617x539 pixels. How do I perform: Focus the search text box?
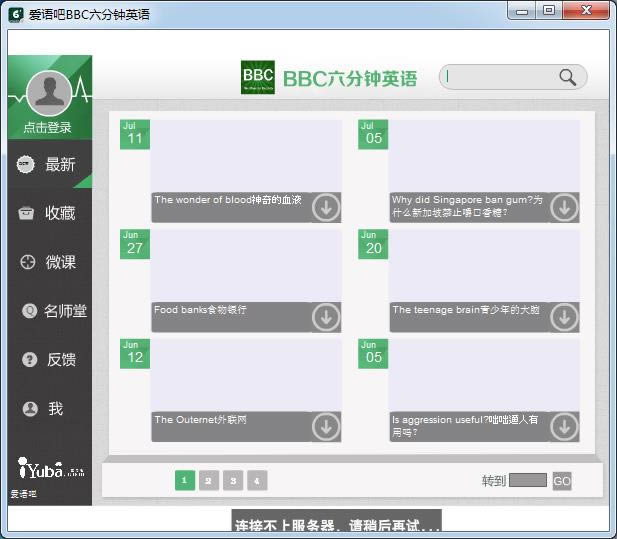pyautogui.click(x=500, y=77)
